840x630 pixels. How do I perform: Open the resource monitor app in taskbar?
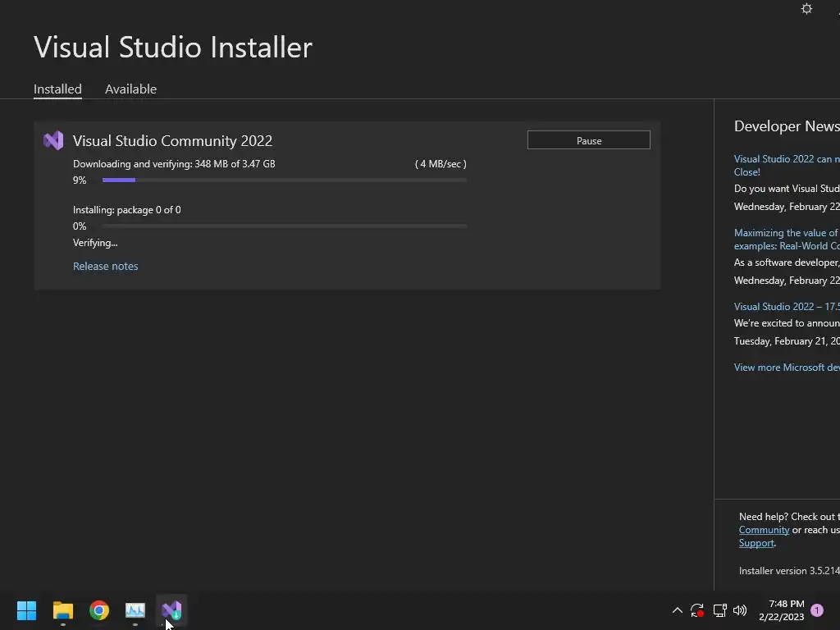[135, 610]
